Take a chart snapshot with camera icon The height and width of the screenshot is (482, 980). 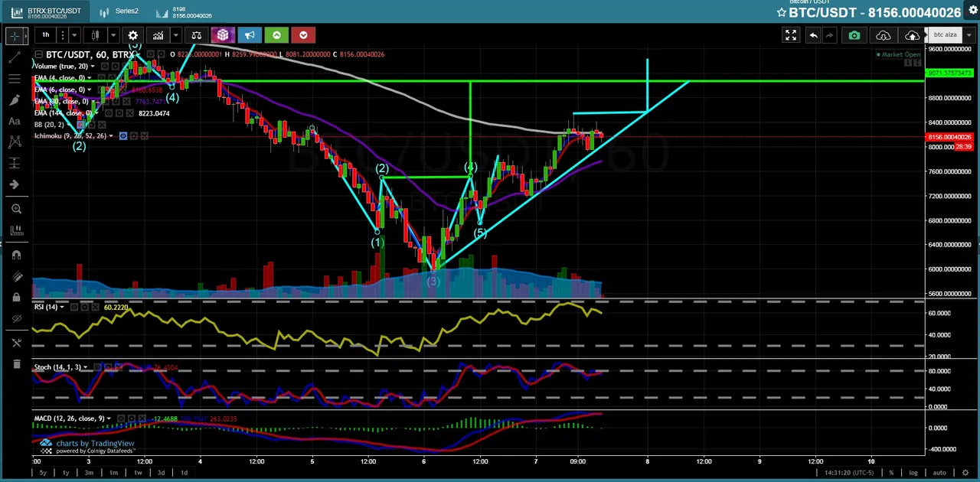[854, 35]
